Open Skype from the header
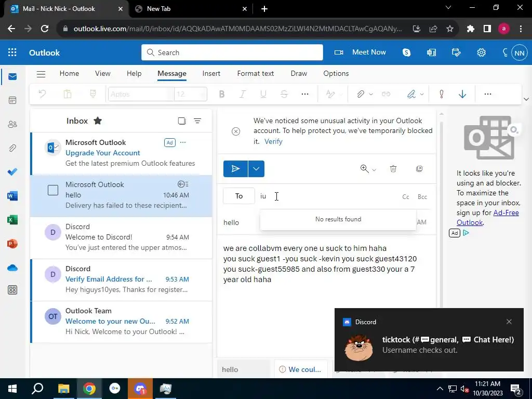532x399 pixels. click(406, 52)
